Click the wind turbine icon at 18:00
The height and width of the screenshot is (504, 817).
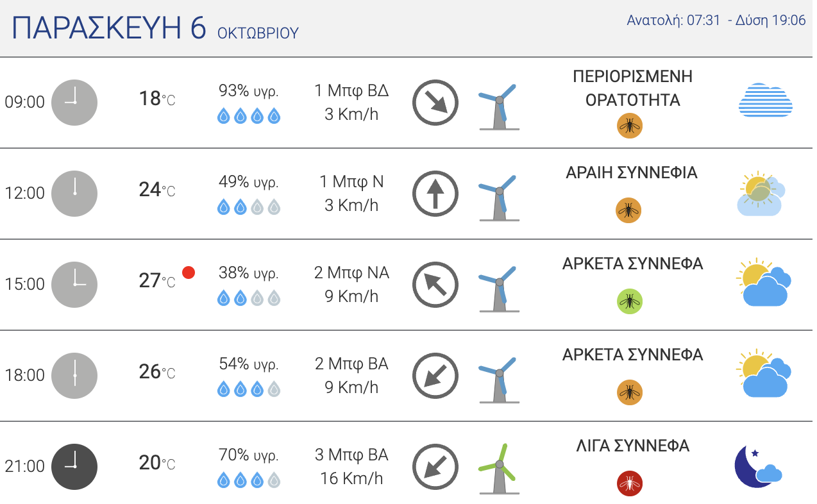(499, 378)
